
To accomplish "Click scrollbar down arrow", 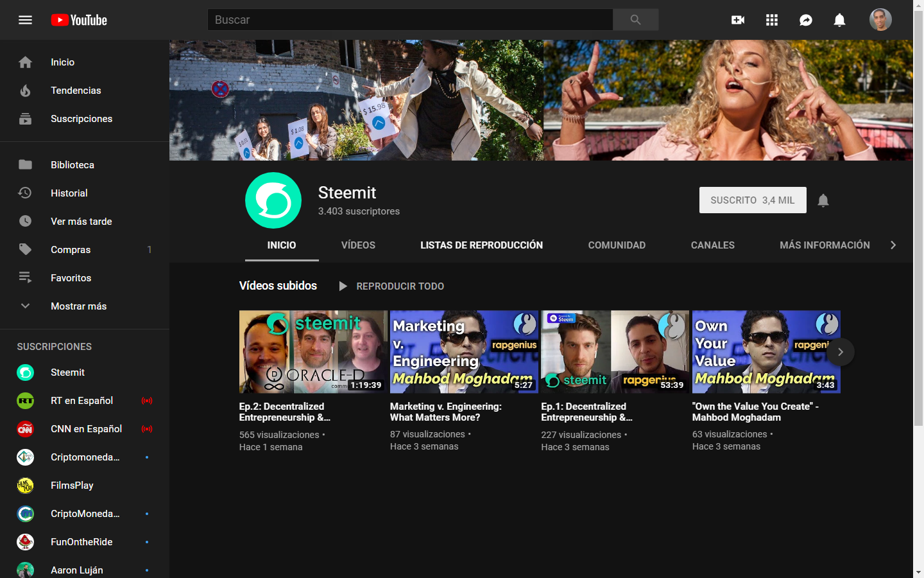I will [918, 572].
